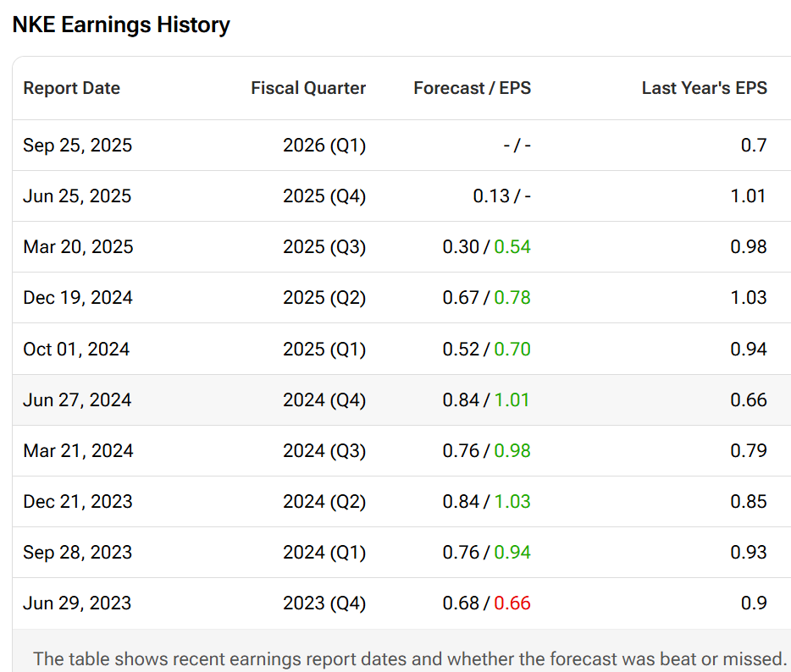Image resolution: width=791 pixels, height=672 pixels.
Task: Click the '0.76 / 0.98' Forecast / EPS cell
Action: [x=487, y=451]
